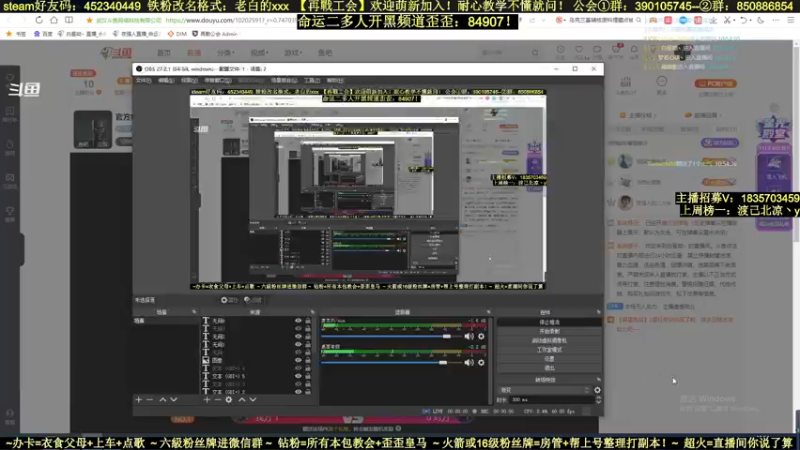Remove the selected scene with the minus icon
The width and height of the screenshot is (800, 450).
(149, 399)
